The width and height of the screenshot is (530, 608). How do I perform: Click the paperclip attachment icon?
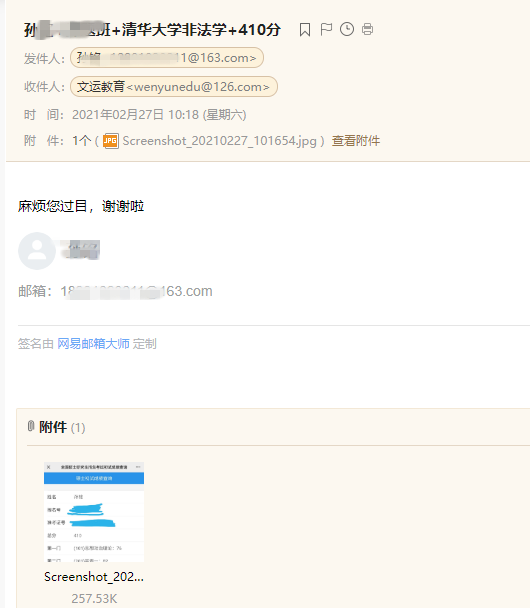coord(31,426)
